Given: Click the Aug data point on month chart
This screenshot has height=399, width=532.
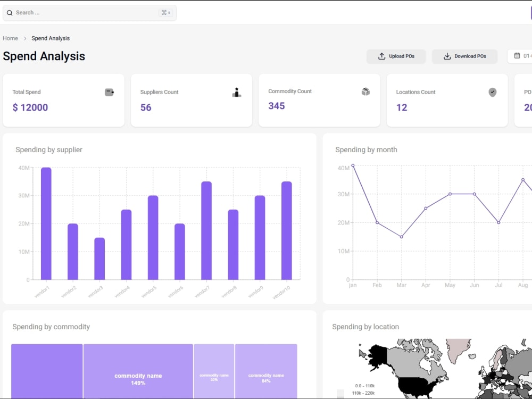Looking at the screenshot, I should (x=523, y=180).
